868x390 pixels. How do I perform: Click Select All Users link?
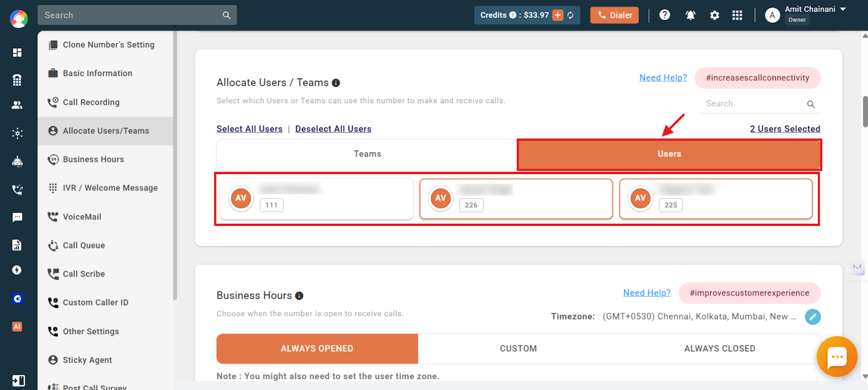click(x=250, y=129)
